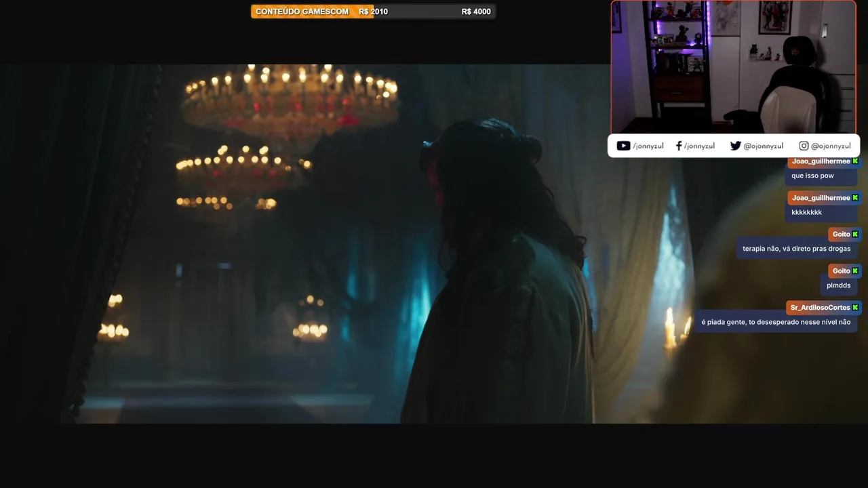Image resolution: width=868 pixels, height=488 pixels.
Task: Open @ojonnyzul Instagram handle
Action: [831, 146]
